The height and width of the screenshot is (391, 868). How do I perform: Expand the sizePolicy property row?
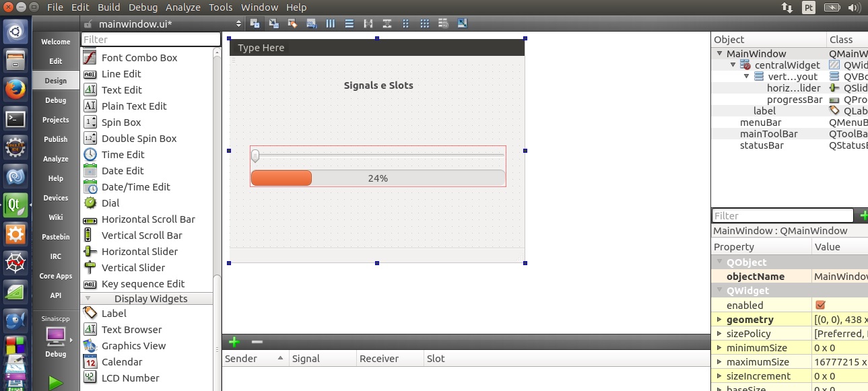coord(719,334)
